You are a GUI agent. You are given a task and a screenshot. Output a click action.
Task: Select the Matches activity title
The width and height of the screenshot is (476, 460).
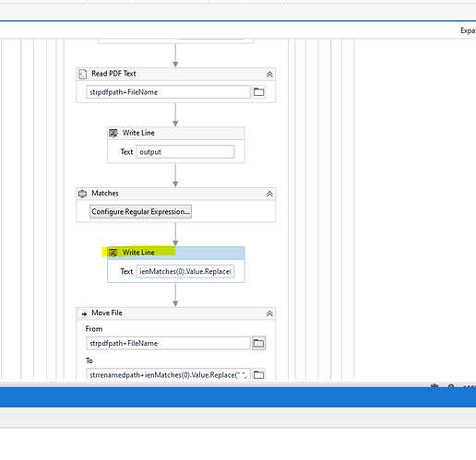click(x=105, y=194)
